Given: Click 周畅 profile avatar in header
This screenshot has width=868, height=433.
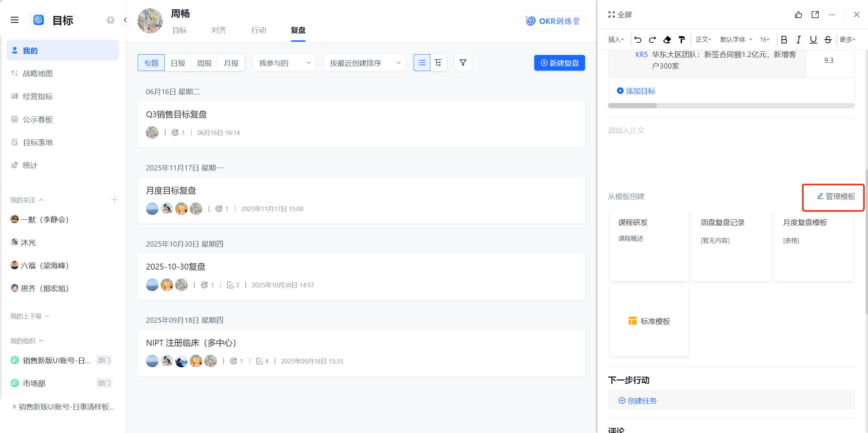Looking at the screenshot, I should coord(150,21).
